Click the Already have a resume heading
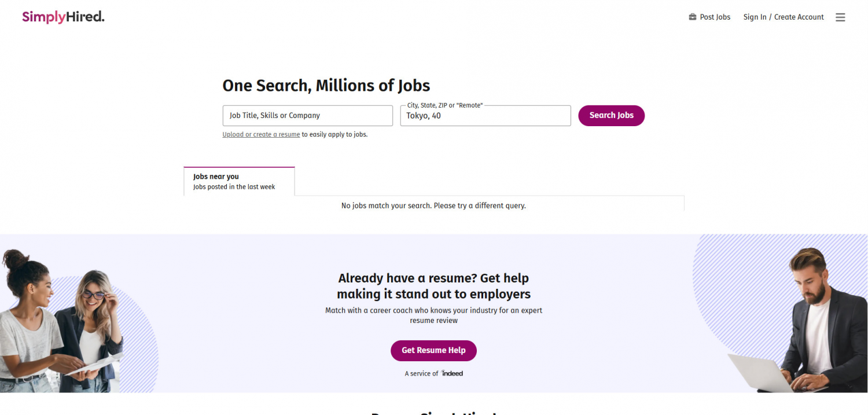This screenshot has width=868, height=415. pyautogui.click(x=433, y=286)
